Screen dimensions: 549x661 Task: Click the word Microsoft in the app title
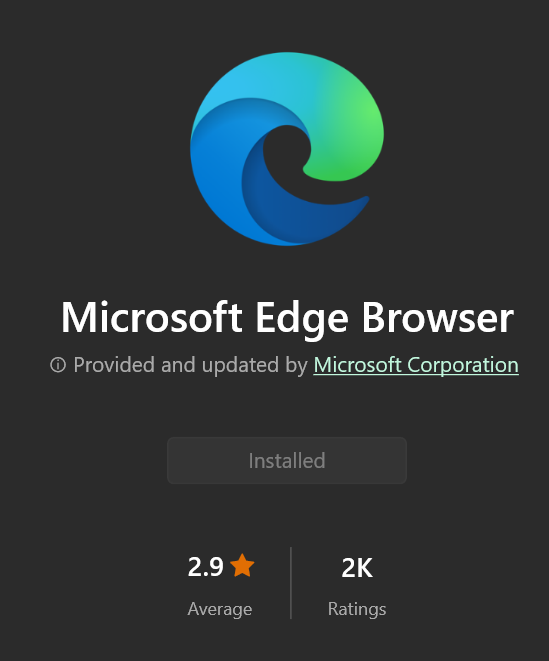tap(152, 317)
